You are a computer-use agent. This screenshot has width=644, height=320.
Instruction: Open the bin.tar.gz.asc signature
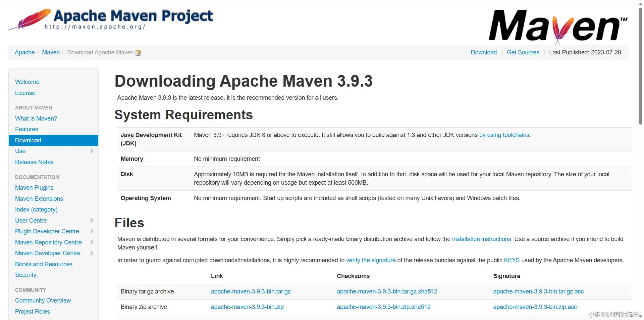(x=538, y=291)
